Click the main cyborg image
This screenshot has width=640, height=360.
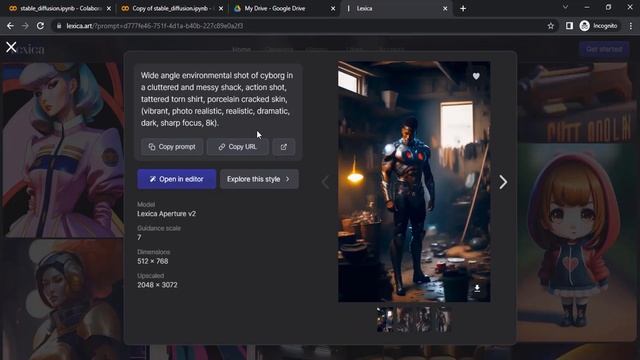click(414, 182)
